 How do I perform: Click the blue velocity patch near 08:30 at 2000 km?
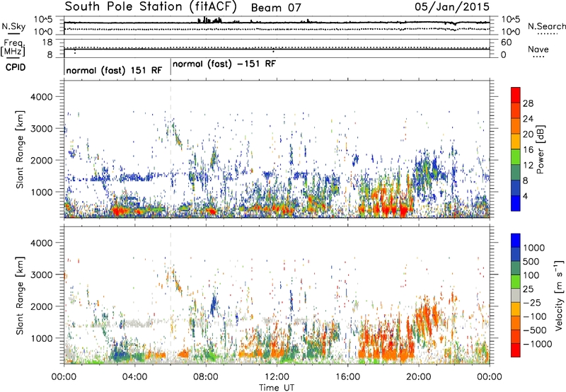214,304
